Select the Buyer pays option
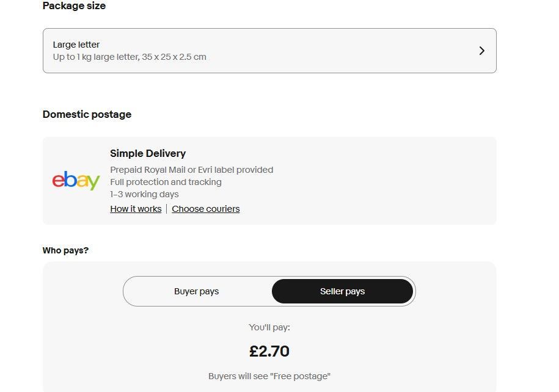Image resolution: width=559 pixels, height=392 pixels. click(197, 291)
